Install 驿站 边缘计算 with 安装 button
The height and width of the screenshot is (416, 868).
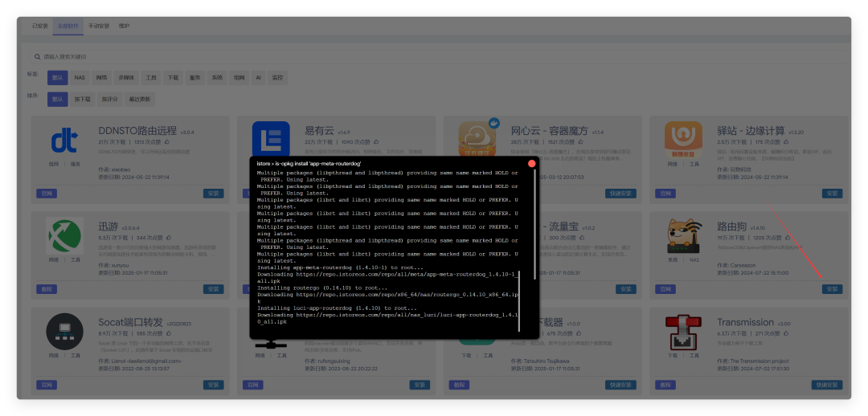click(x=832, y=194)
